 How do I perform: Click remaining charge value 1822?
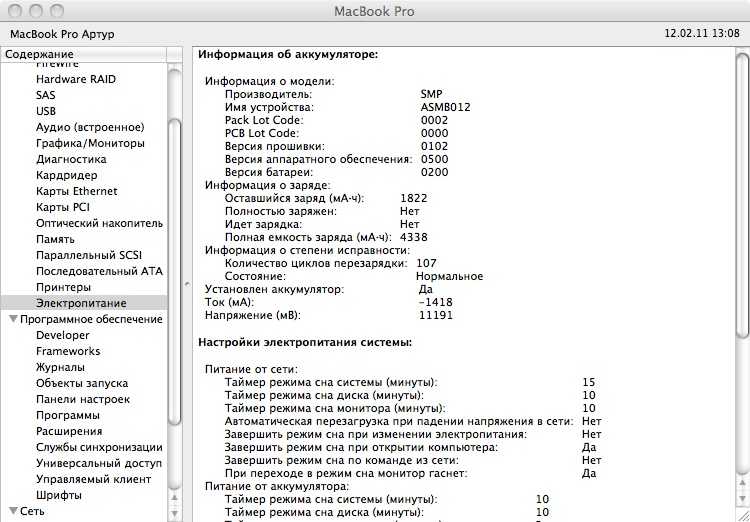tap(414, 198)
